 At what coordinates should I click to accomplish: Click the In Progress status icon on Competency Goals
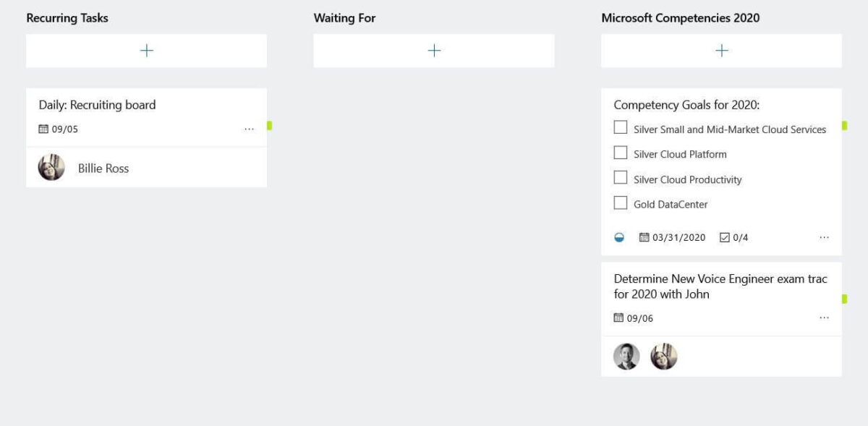(x=621, y=237)
